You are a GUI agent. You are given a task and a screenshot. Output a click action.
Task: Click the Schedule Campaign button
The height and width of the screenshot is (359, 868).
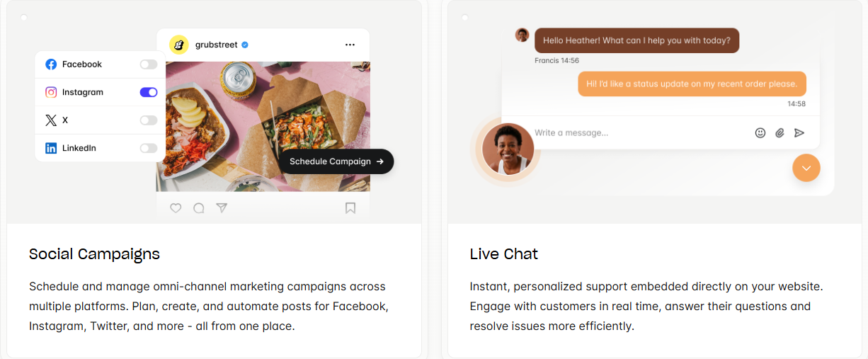pos(336,161)
